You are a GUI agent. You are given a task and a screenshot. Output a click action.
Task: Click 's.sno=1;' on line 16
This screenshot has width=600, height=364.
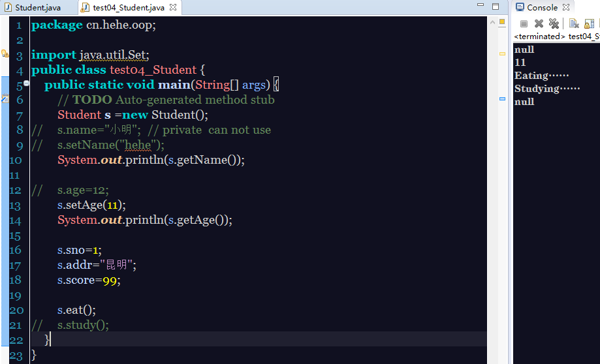(80, 250)
